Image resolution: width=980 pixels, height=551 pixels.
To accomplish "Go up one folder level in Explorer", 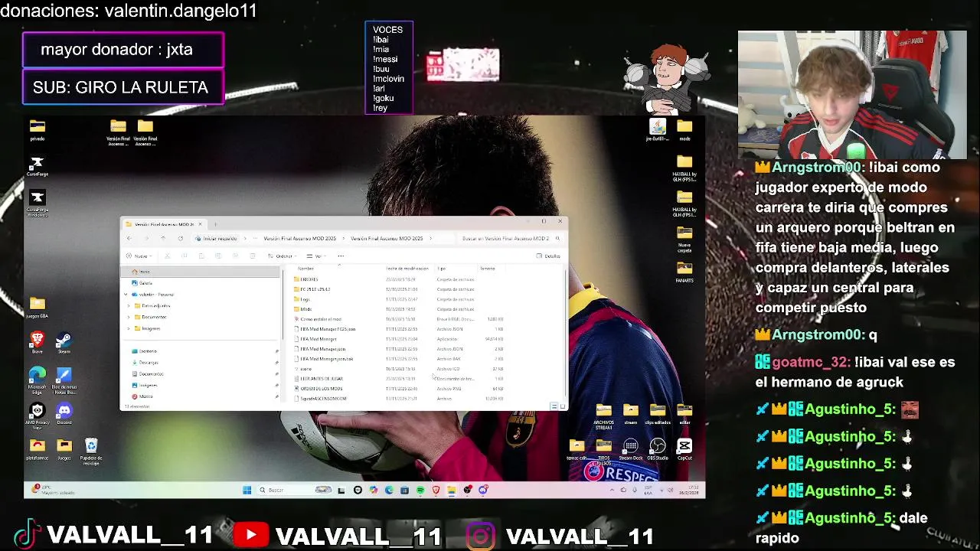I will point(163,238).
